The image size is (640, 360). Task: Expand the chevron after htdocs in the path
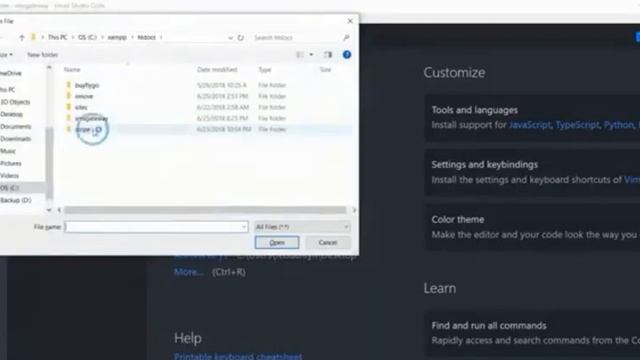161,38
